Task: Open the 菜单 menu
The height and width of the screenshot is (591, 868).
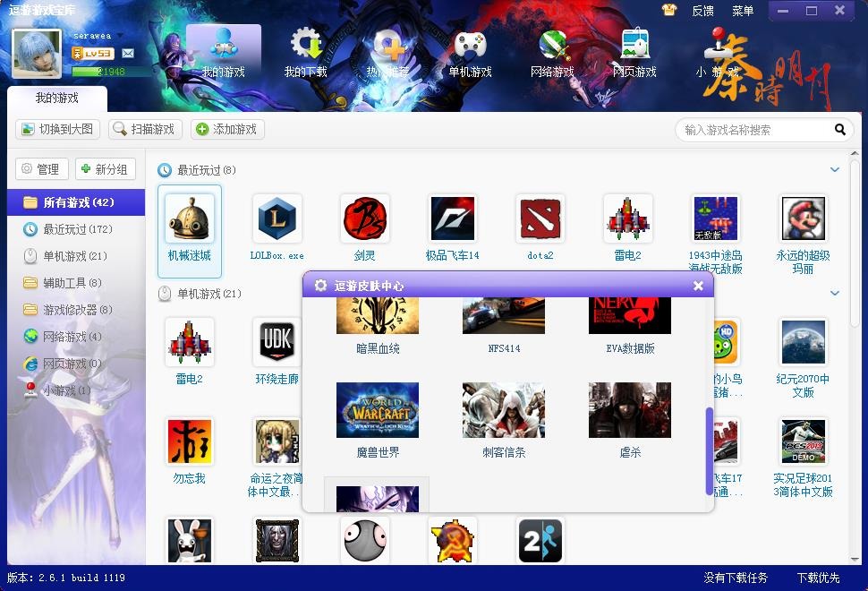Action: coord(743,11)
